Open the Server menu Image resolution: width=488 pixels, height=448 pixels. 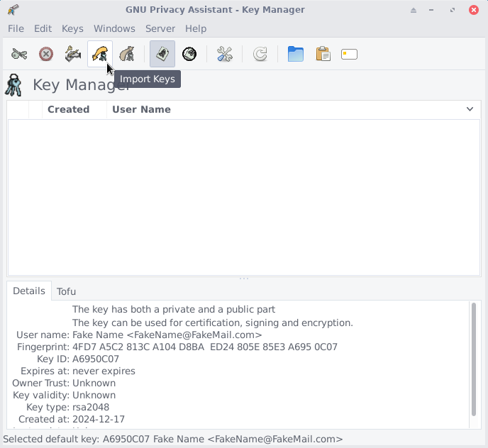[x=160, y=28]
